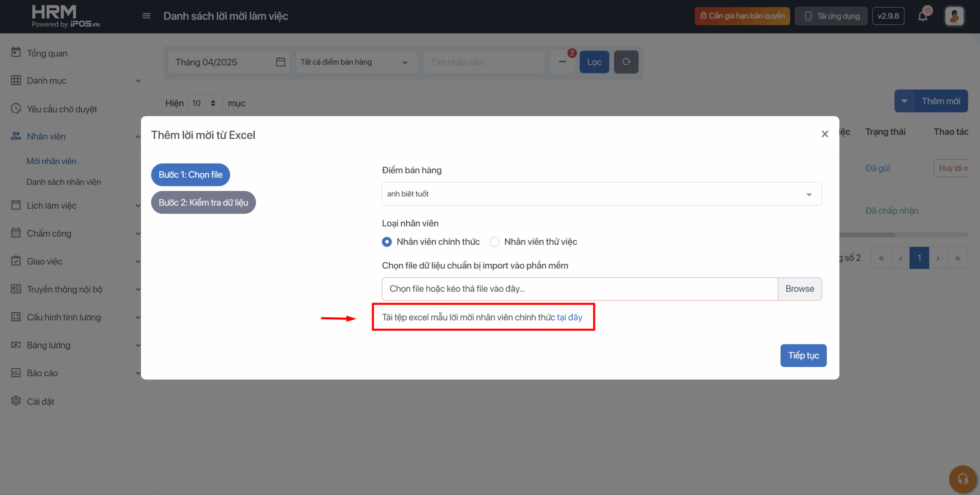The image size is (980, 495).
Task: Switch to Bước 2: Kiểm tra dữ liệu
Action: [x=203, y=203]
